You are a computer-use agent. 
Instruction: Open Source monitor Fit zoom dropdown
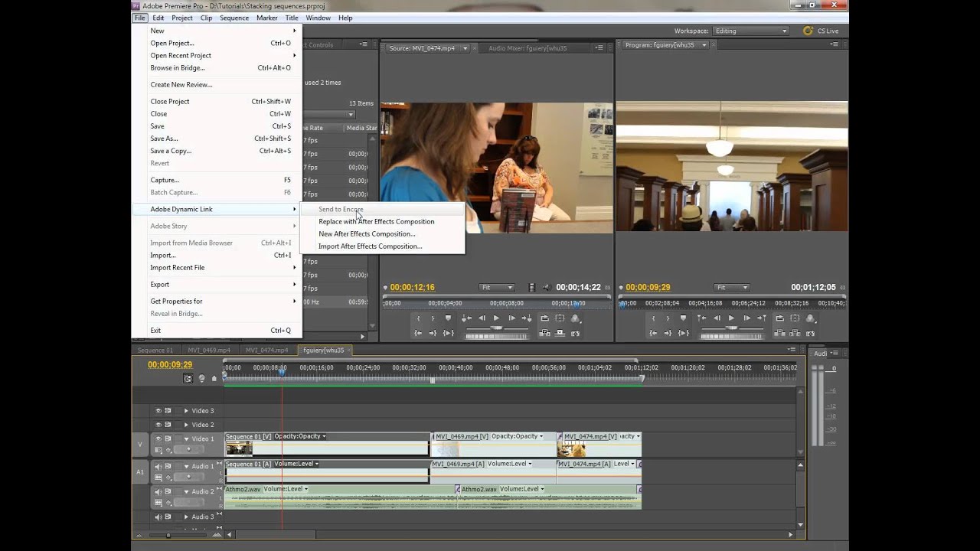[497, 288]
